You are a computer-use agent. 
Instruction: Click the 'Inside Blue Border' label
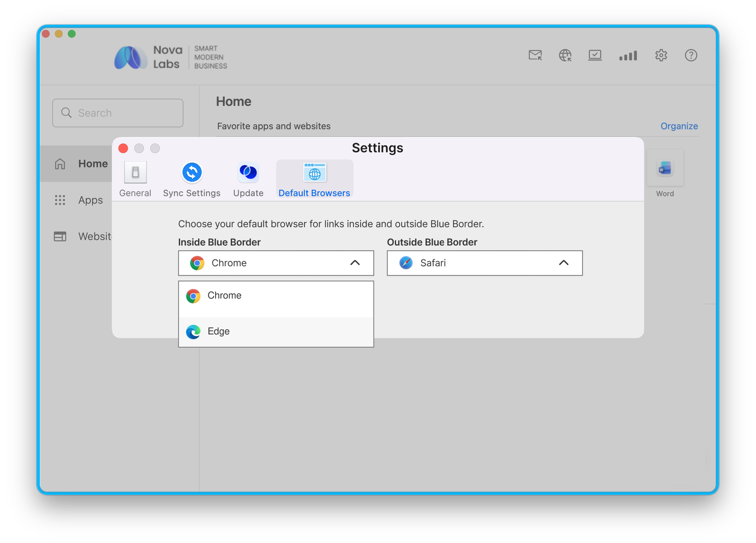[219, 242]
